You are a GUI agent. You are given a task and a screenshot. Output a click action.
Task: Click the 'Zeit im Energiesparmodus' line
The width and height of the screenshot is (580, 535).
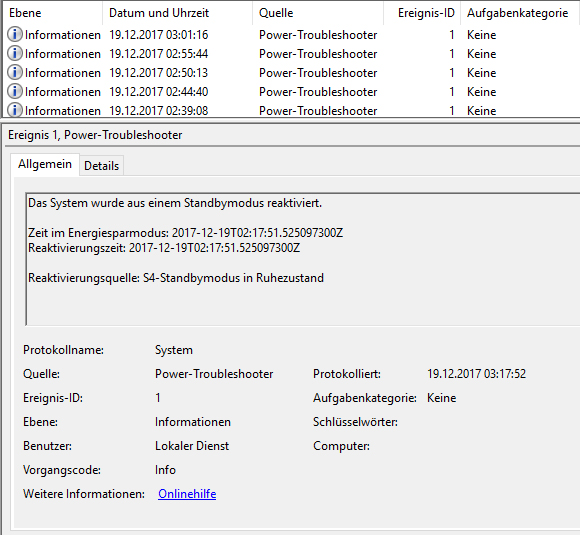(x=185, y=233)
